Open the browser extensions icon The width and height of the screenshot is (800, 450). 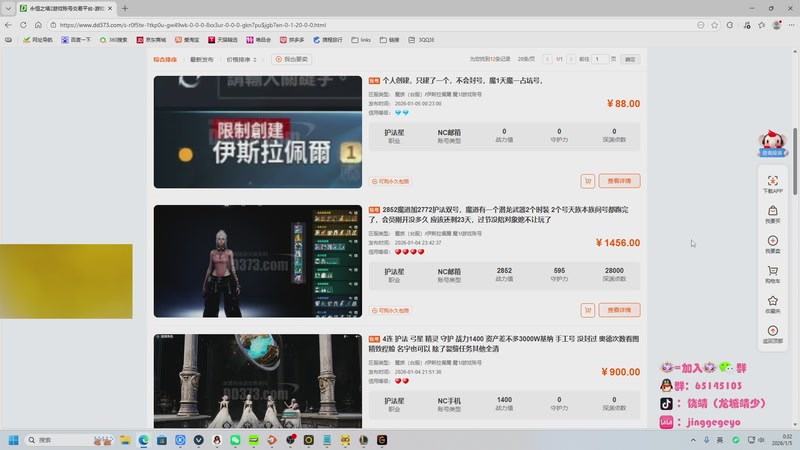[x=730, y=24]
